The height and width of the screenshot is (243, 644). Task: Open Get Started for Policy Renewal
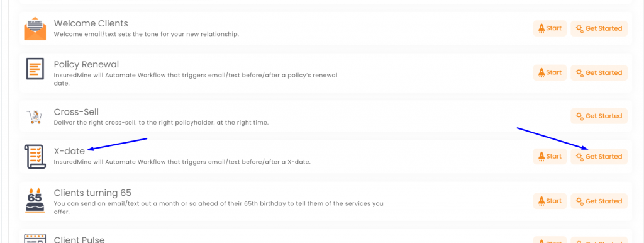point(599,72)
